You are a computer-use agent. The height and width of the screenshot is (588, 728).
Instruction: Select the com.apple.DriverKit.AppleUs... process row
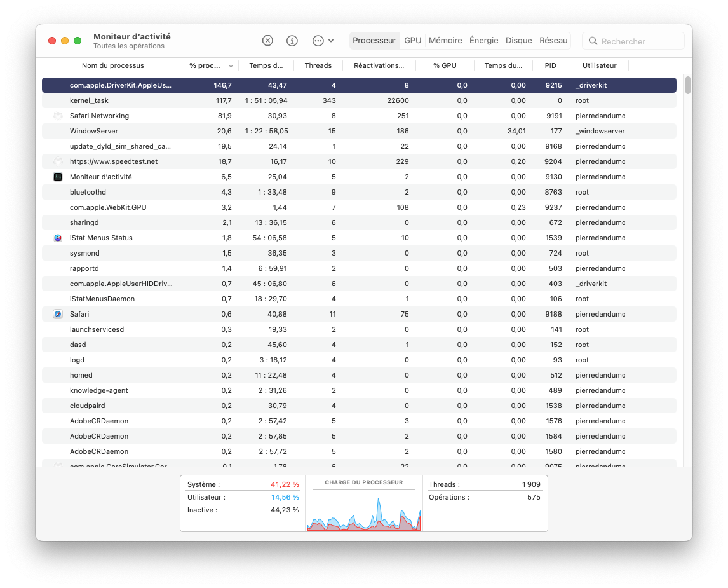click(x=359, y=85)
